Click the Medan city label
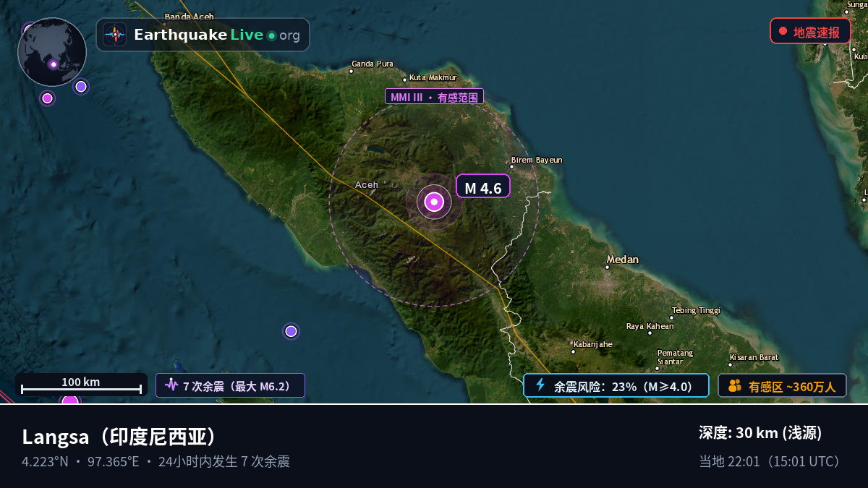This screenshot has width=868, height=488. 623,260
